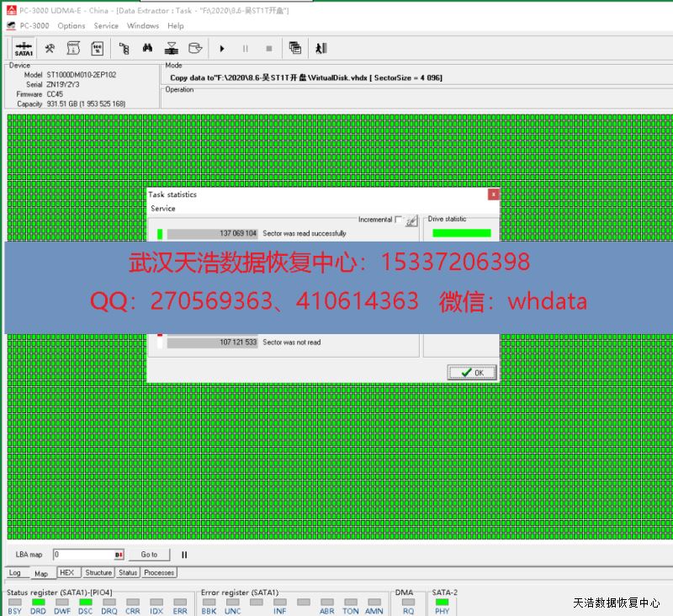Click the stop button in the toolbar
The width and height of the screenshot is (673, 616).
click(x=269, y=49)
